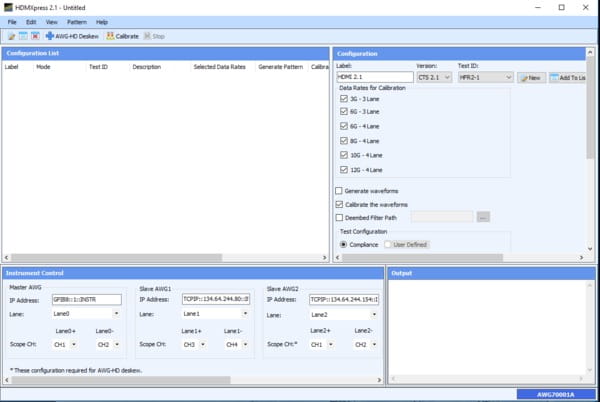Viewport: 600px width, 402px height.
Task: Click the Add To List button
Action: click(567, 78)
